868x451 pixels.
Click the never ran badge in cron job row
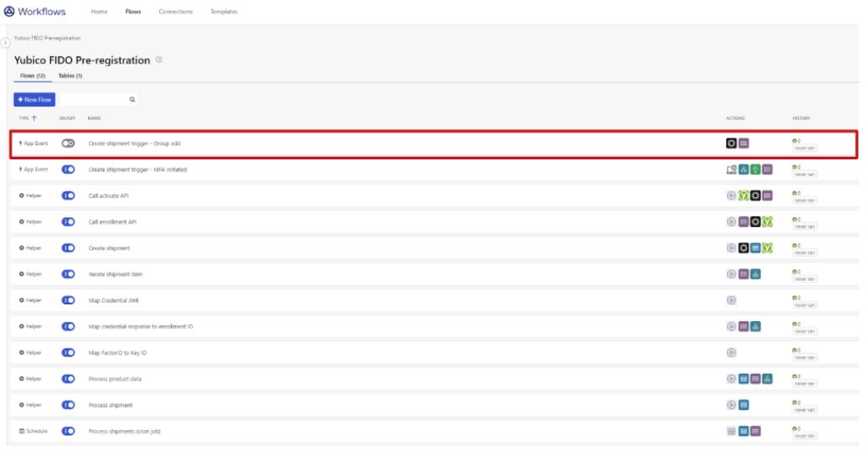(x=804, y=436)
